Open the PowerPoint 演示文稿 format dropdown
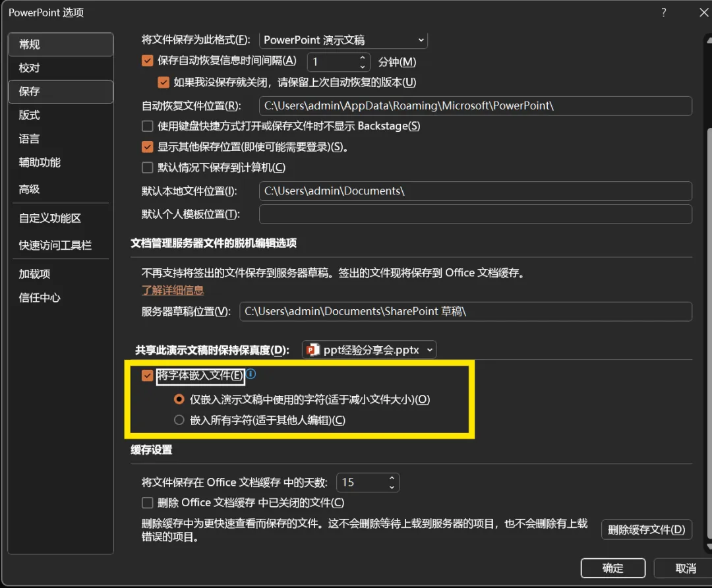 coord(343,40)
